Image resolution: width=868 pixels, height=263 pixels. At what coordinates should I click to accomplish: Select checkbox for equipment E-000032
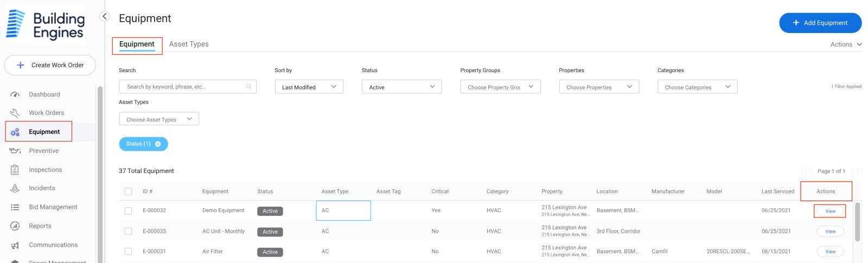coord(129,211)
